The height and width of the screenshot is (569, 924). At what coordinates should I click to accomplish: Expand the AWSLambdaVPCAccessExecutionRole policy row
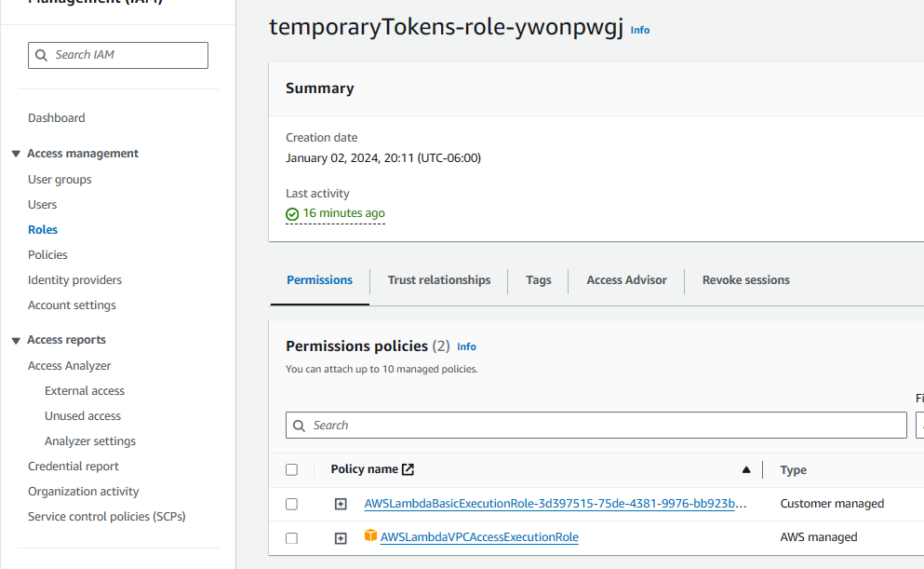(x=341, y=538)
